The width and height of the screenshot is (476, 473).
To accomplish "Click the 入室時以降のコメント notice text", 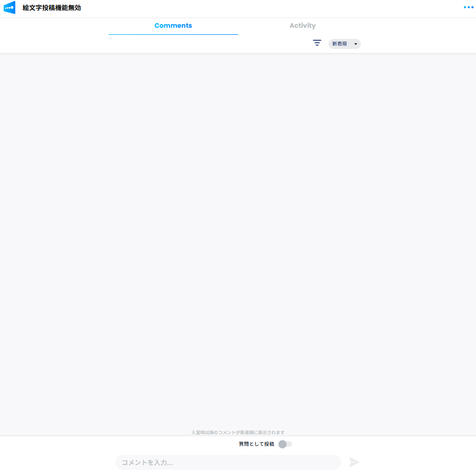I will tap(237, 432).
